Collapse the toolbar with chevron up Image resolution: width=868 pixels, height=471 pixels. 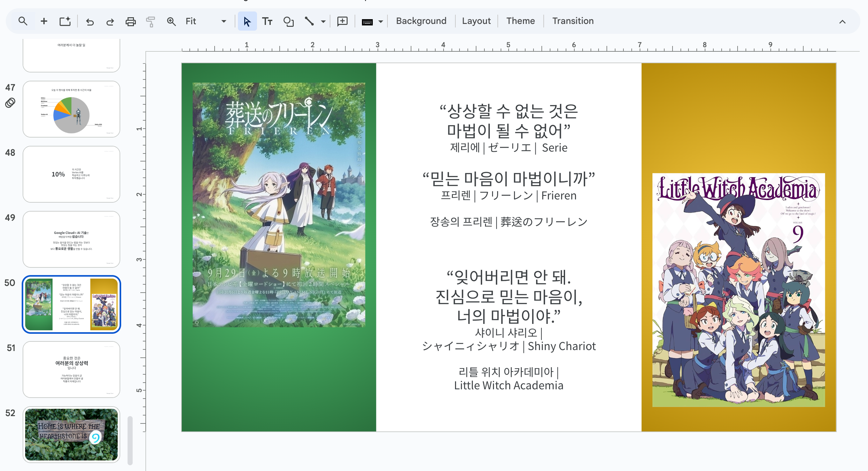[x=842, y=22]
